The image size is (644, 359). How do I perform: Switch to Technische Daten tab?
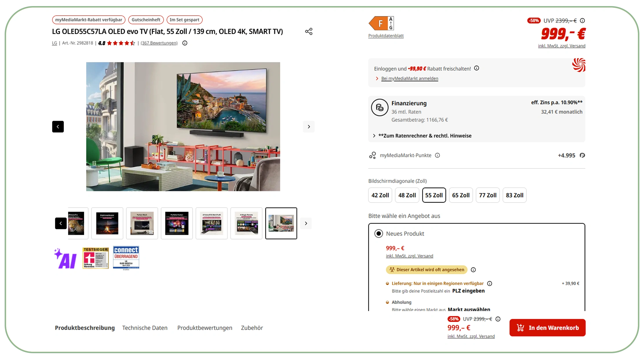tap(145, 328)
